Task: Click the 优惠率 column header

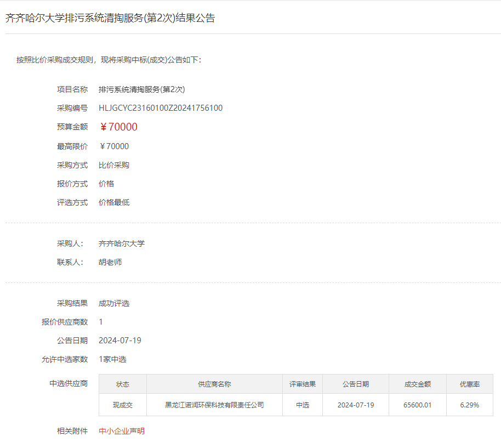Action: [x=469, y=384]
